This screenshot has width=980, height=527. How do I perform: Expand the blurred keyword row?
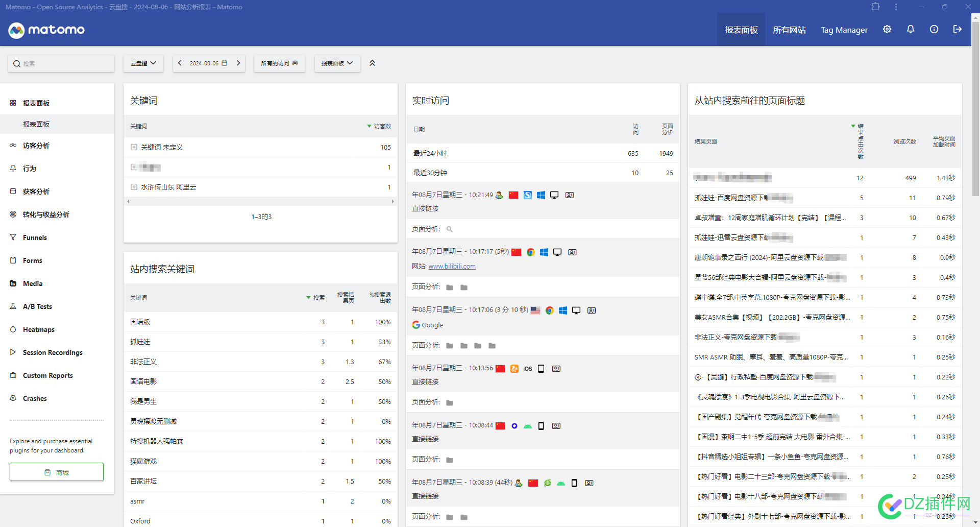point(134,167)
